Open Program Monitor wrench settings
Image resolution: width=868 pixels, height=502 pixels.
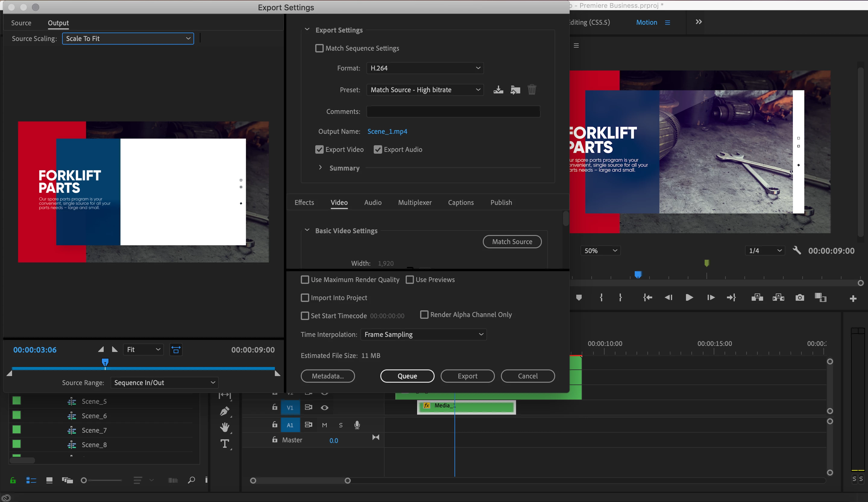(x=796, y=250)
